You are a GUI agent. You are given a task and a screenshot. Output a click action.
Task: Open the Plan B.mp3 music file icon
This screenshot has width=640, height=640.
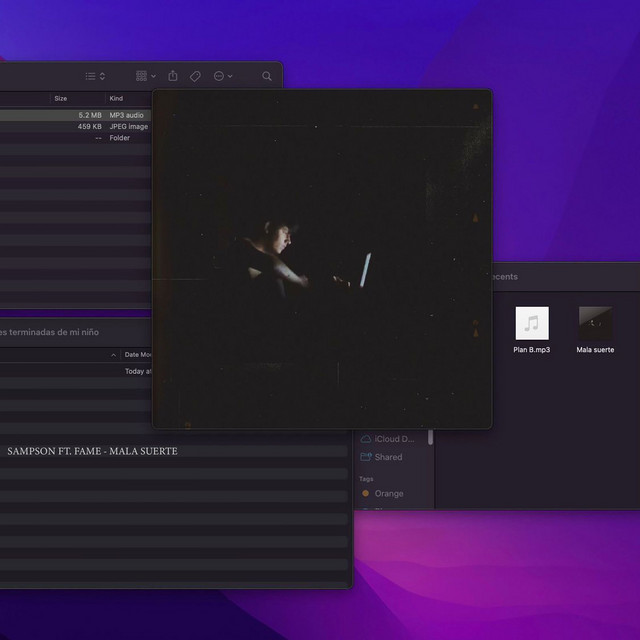pyautogui.click(x=532, y=324)
